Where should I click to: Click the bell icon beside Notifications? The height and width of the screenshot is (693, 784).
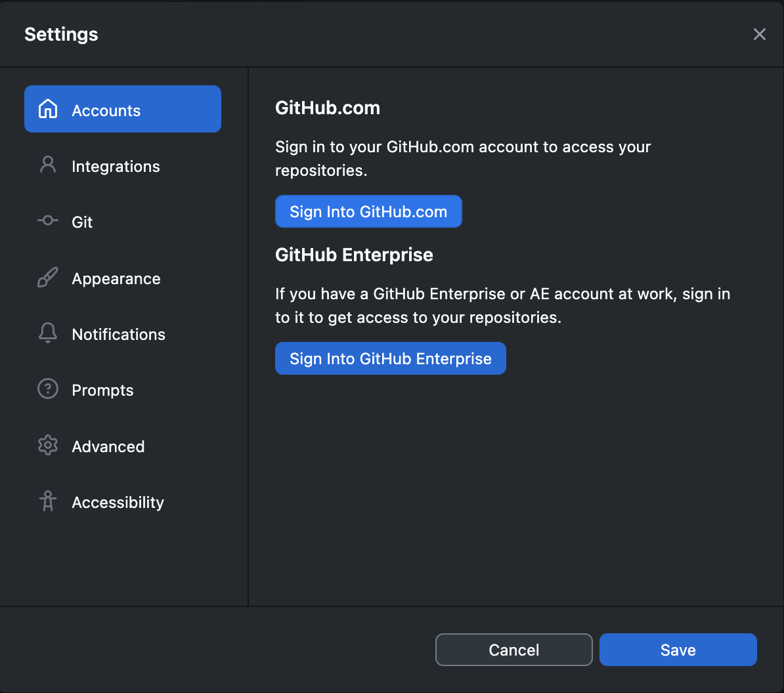(48, 333)
